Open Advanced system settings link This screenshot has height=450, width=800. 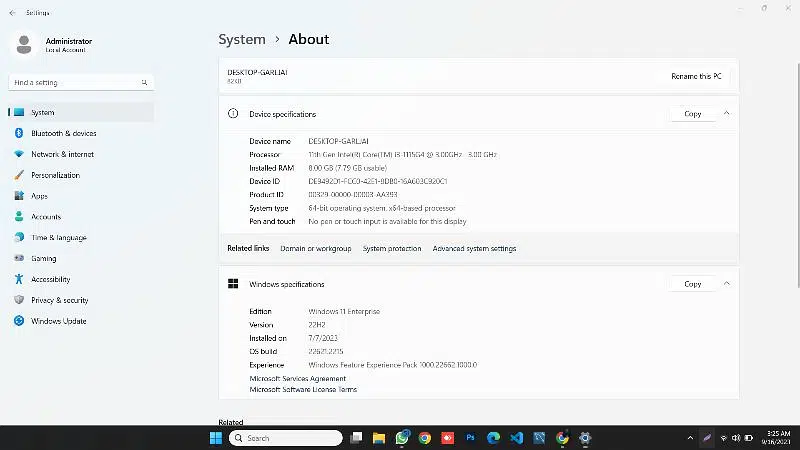point(474,248)
